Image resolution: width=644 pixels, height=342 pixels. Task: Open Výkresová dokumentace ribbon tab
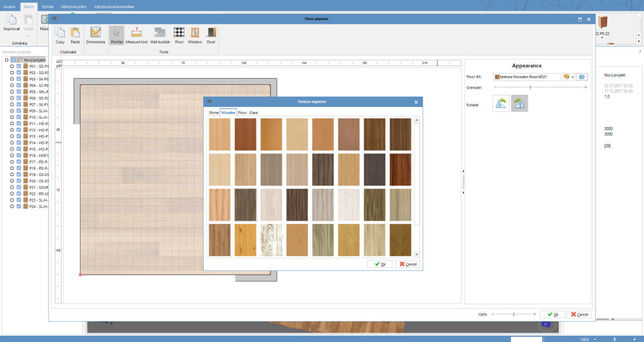click(114, 6)
